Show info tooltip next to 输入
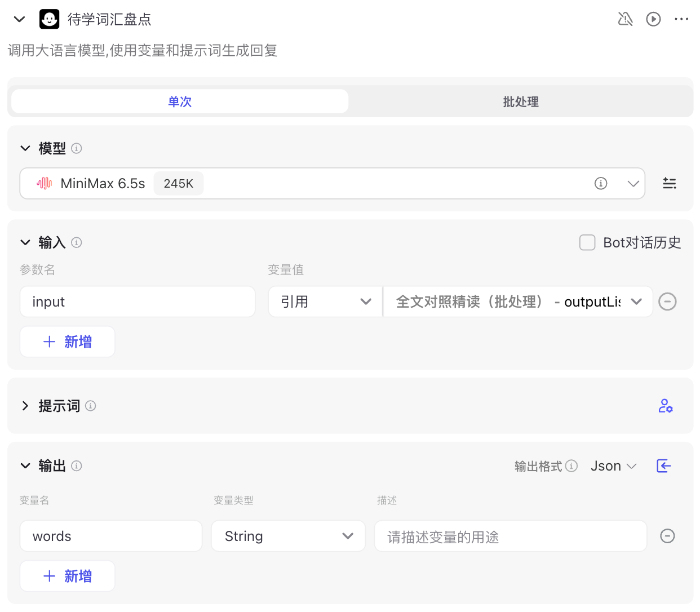The height and width of the screenshot is (612, 700). (77, 242)
